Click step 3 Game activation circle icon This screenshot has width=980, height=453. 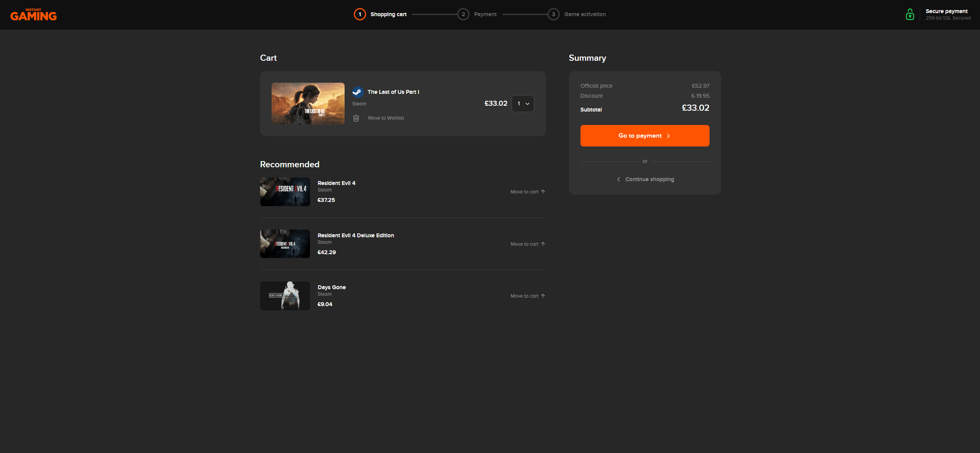coord(553,14)
